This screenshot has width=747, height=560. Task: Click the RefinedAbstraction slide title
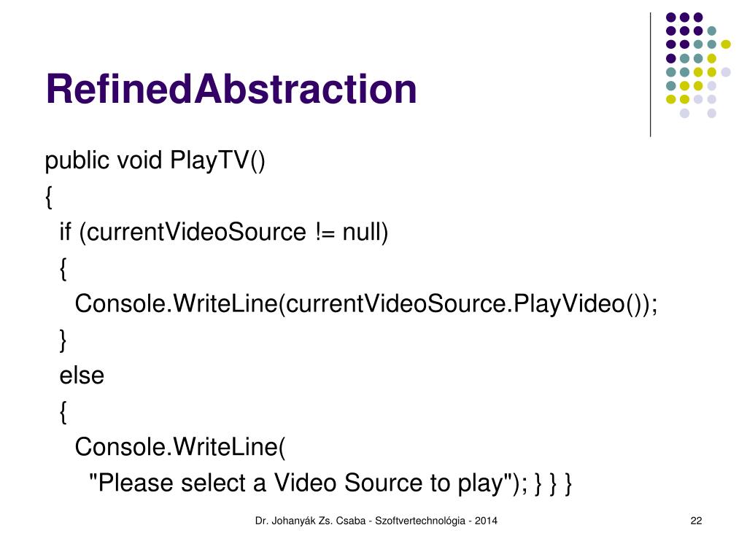pos(231,89)
